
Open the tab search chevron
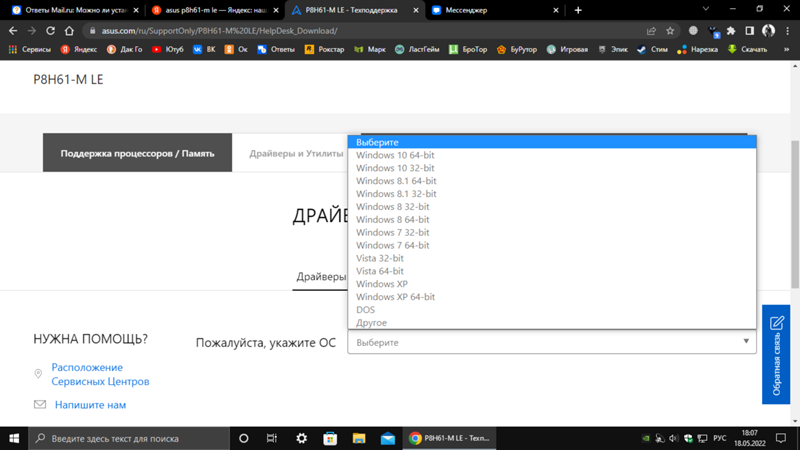(x=706, y=9)
